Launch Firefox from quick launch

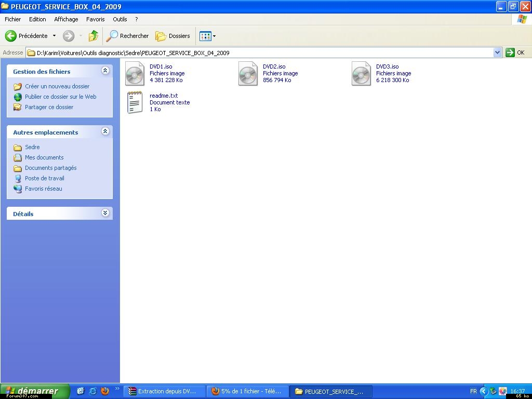(x=105, y=391)
